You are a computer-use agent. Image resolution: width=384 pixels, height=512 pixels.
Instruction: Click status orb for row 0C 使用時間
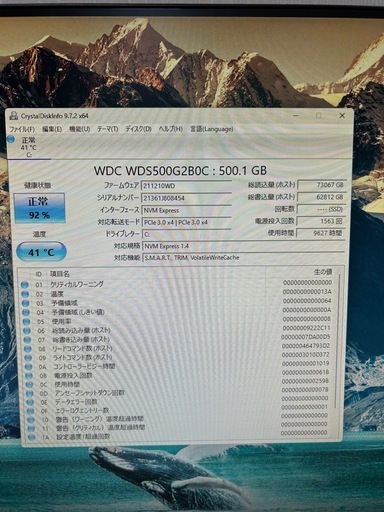click(29, 385)
